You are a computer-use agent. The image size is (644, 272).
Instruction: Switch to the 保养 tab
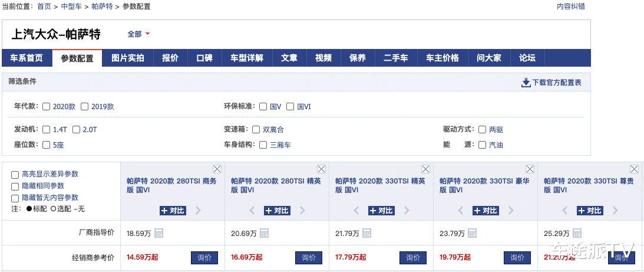point(358,58)
